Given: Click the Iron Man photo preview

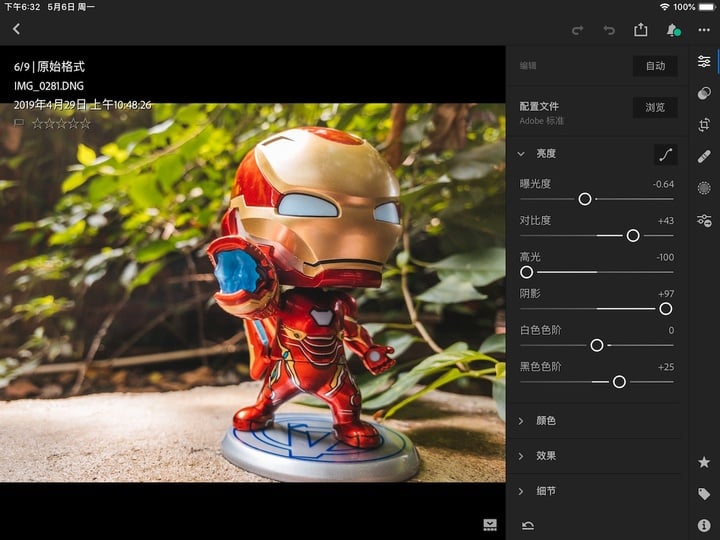Looking at the screenshot, I should click(253, 292).
